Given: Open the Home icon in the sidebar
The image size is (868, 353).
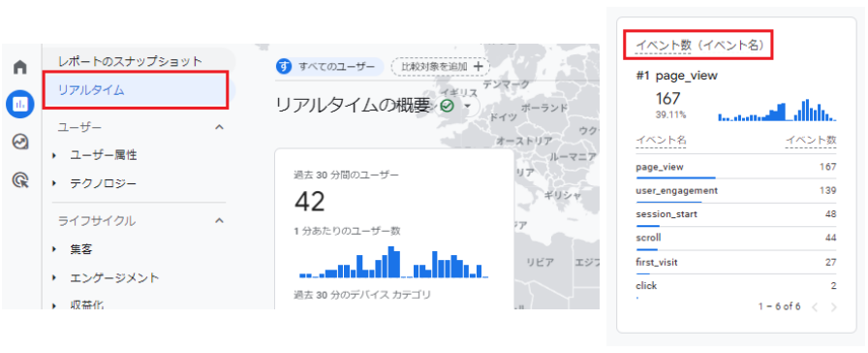Looking at the screenshot, I should pyautogui.click(x=20, y=68).
